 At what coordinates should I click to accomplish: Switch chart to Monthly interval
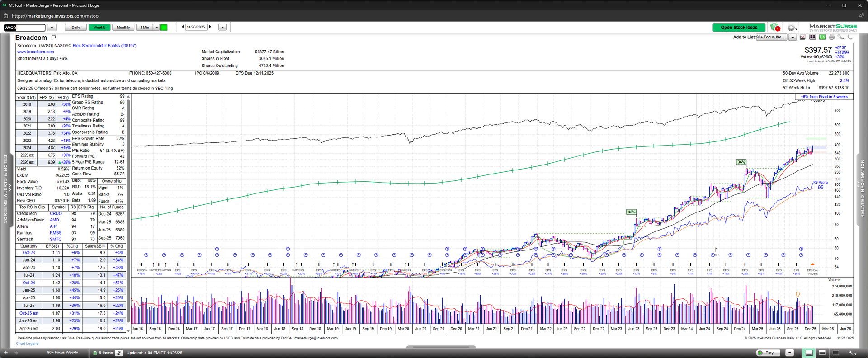[x=123, y=28]
